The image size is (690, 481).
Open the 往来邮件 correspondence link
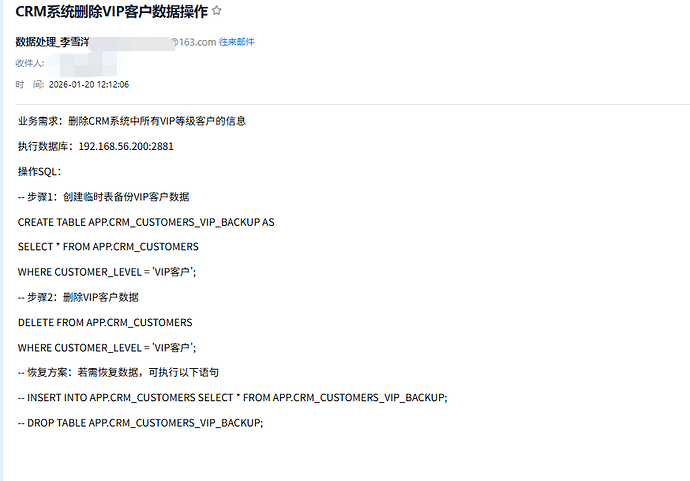pyautogui.click(x=236, y=42)
